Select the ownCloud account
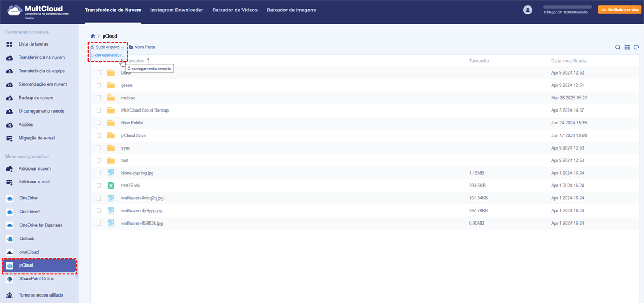The height and width of the screenshot is (303, 644). click(29, 252)
